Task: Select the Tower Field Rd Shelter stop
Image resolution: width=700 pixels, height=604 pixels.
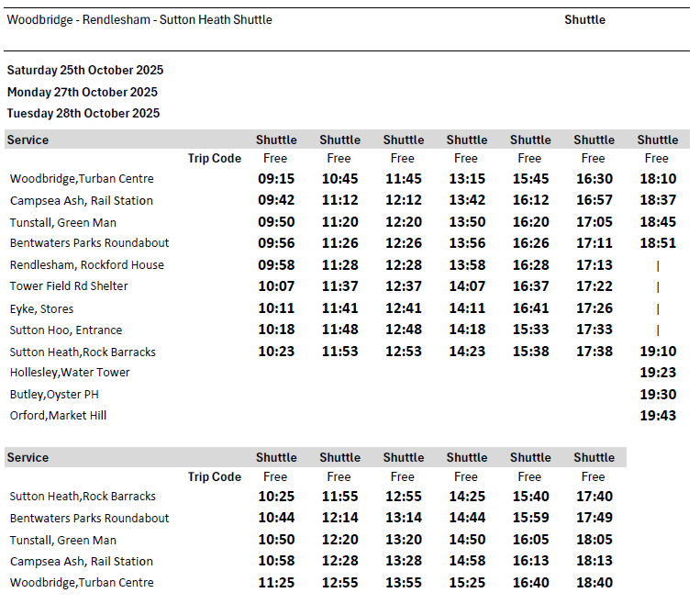Action: [69, 286]
